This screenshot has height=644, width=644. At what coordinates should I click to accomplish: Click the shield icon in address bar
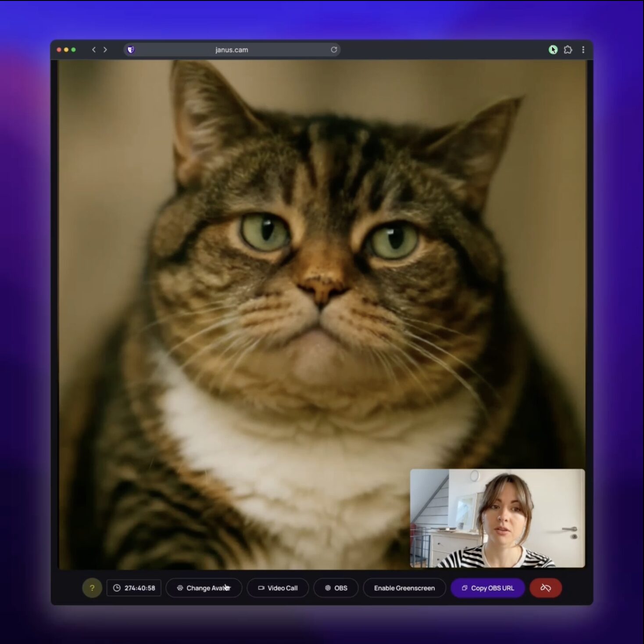(131, 50)
